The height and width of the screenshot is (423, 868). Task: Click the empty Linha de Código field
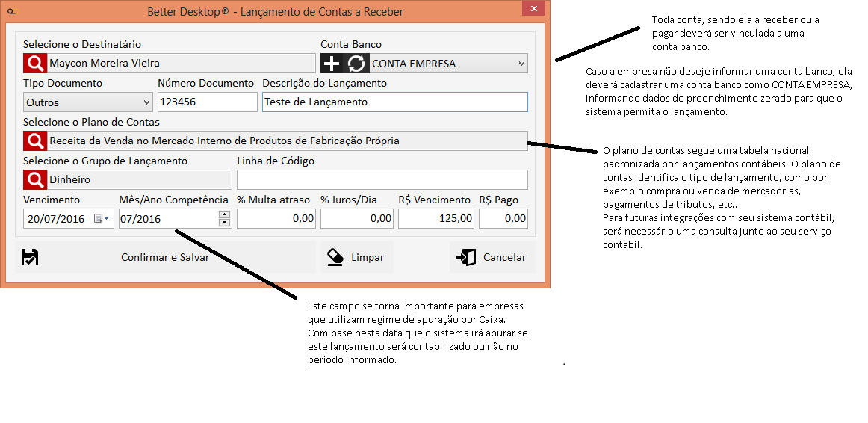(x=382, y=180)
